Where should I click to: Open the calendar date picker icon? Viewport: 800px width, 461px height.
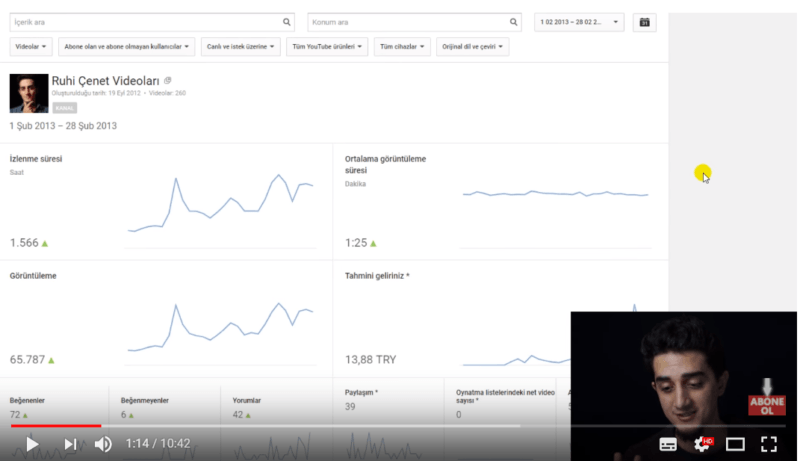pyautogui.click(x=645, y=21)
